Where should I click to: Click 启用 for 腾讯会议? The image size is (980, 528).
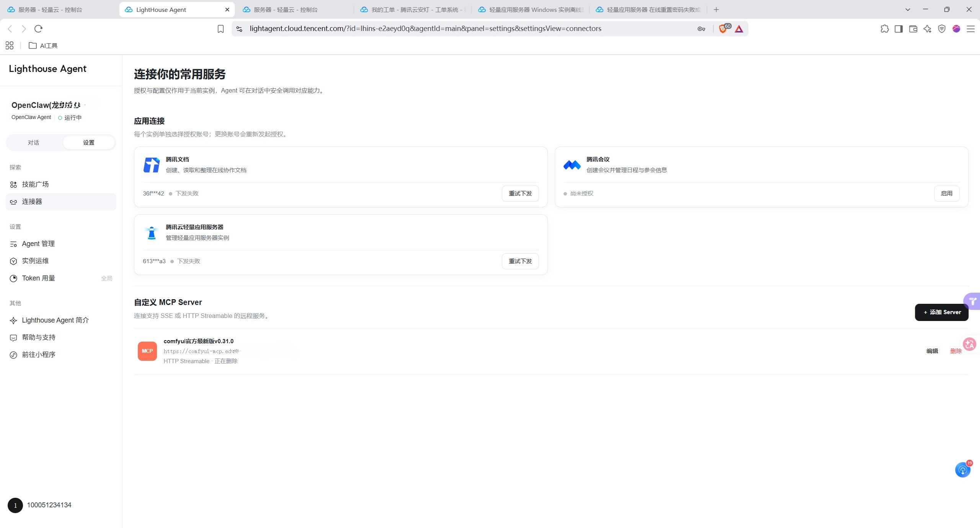947,194
